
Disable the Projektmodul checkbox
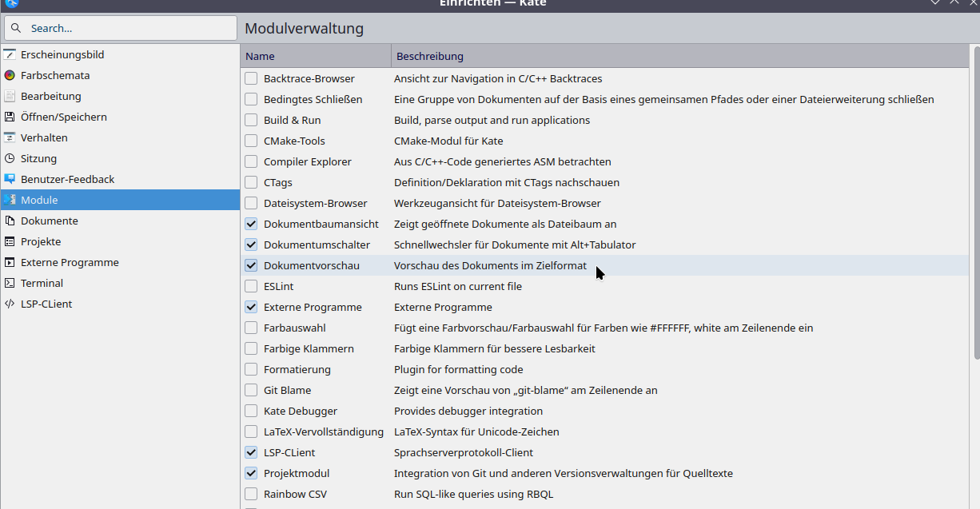point(251,473)
